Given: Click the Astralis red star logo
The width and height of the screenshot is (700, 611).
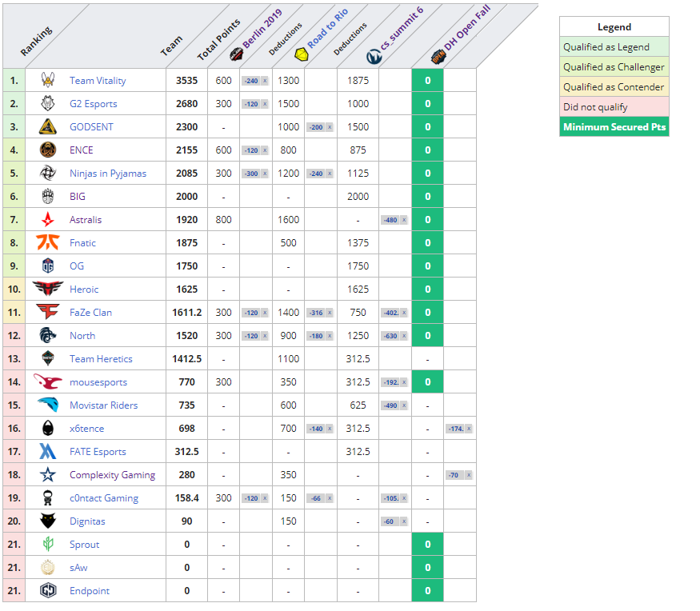Looking at the screenshot, I should click(48, 220).
